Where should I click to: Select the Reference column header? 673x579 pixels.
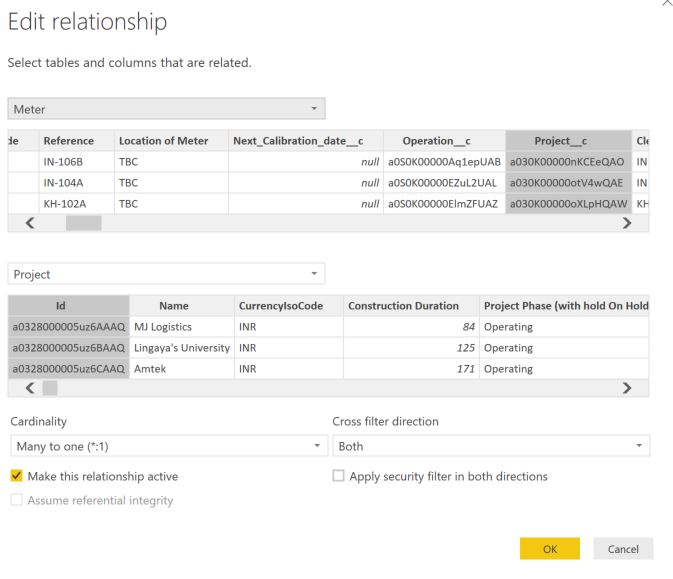76,141
